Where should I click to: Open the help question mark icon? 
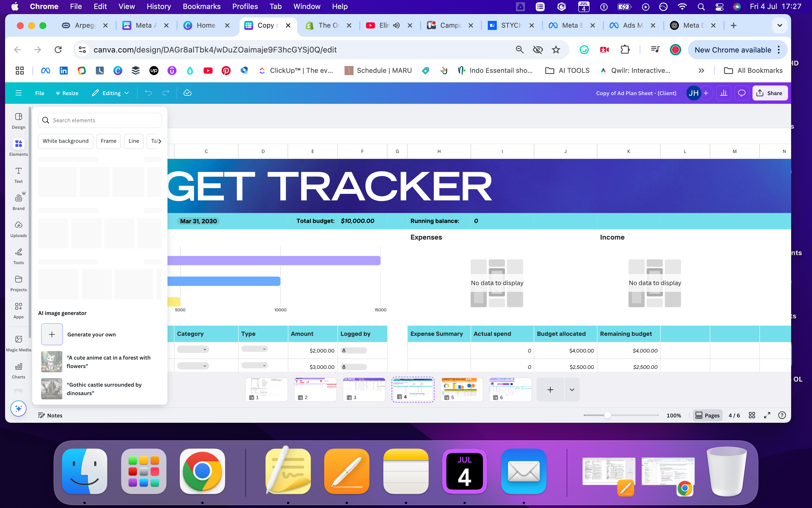782,415
